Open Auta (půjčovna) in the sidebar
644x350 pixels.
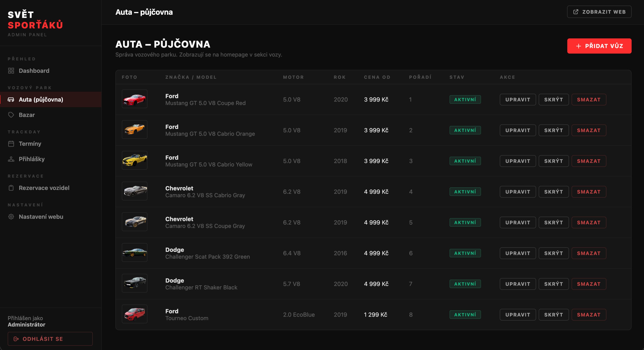[51, 100]
